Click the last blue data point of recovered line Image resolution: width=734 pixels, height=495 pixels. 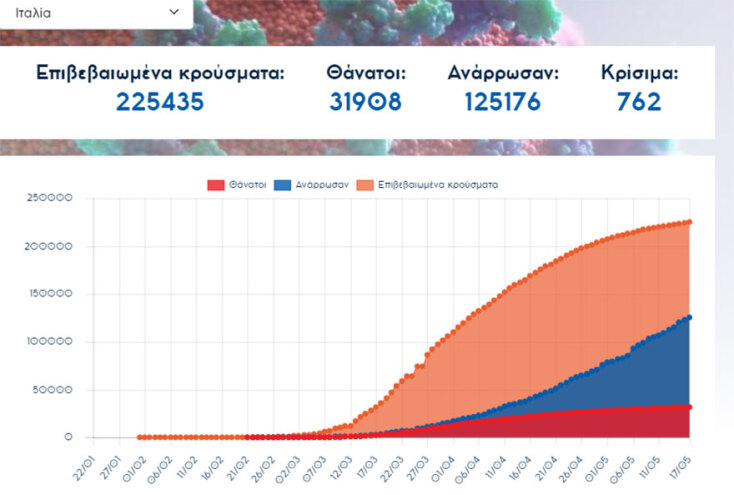tap(689, 317)
